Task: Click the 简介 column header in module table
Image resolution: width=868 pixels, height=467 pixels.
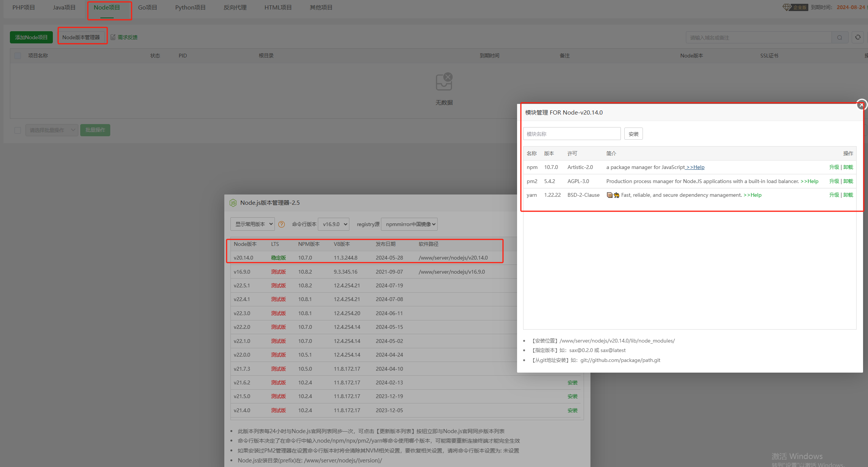Action: click(x=611, y=153)
